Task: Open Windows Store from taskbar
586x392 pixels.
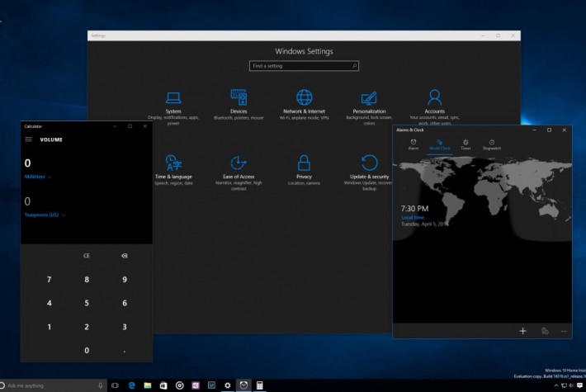Action: click(163, 385)
